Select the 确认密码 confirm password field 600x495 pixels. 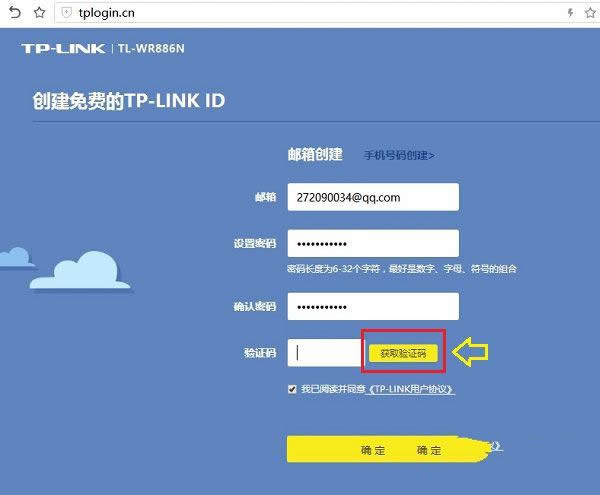pyautogui.click(x=372, y=306)
